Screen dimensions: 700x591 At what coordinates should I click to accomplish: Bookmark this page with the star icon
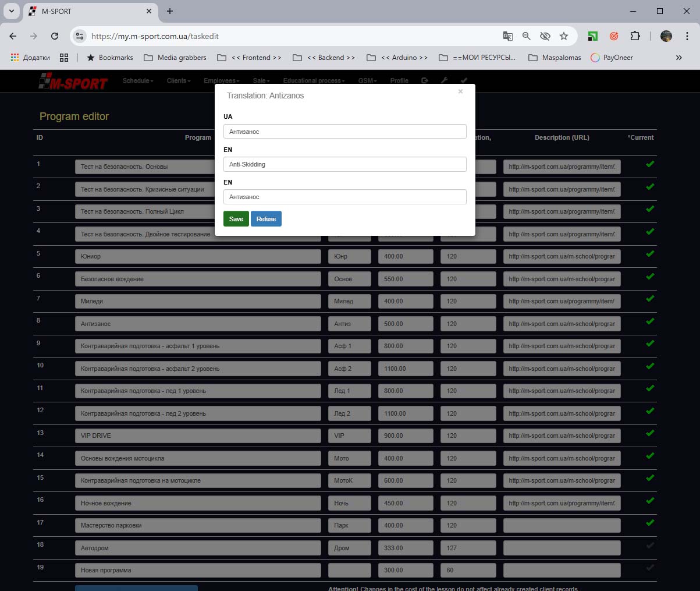coord(564,36)
